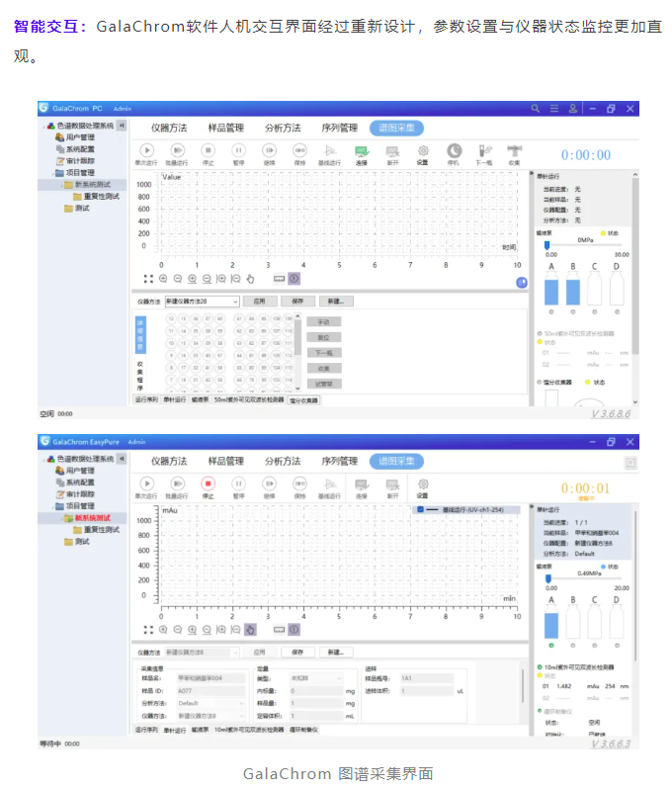Click the info icon below EasyPure chart

[294, 630]
